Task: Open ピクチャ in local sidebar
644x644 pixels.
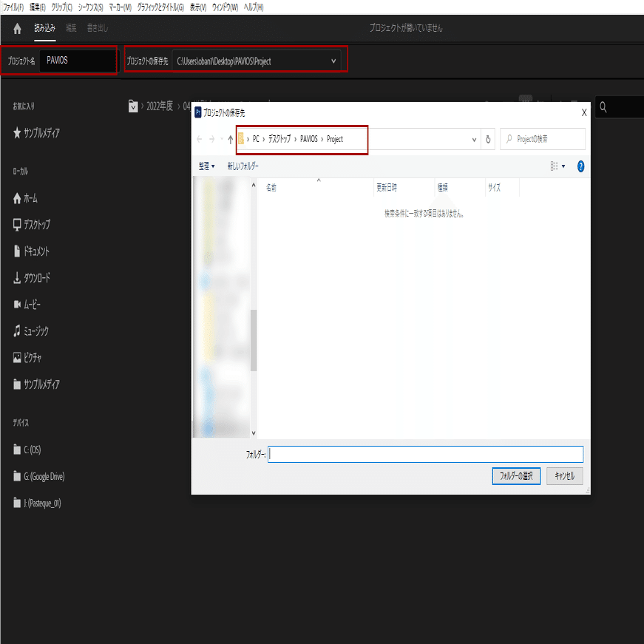Action: 27,358
